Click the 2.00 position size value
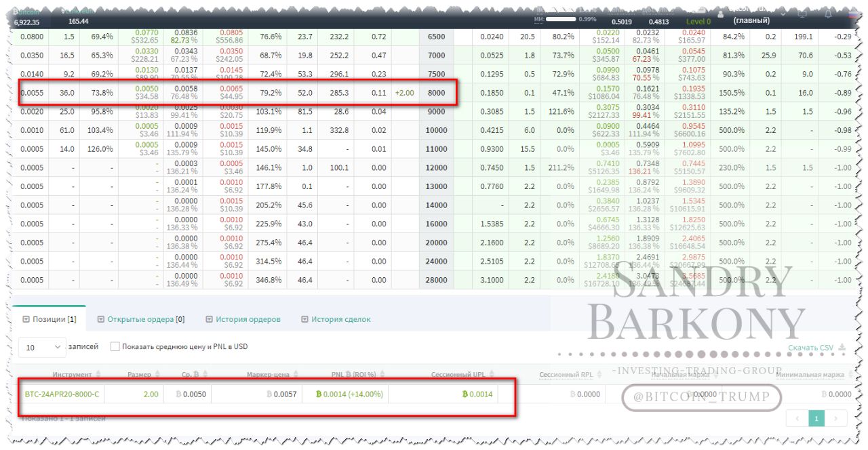 [151, 394]
